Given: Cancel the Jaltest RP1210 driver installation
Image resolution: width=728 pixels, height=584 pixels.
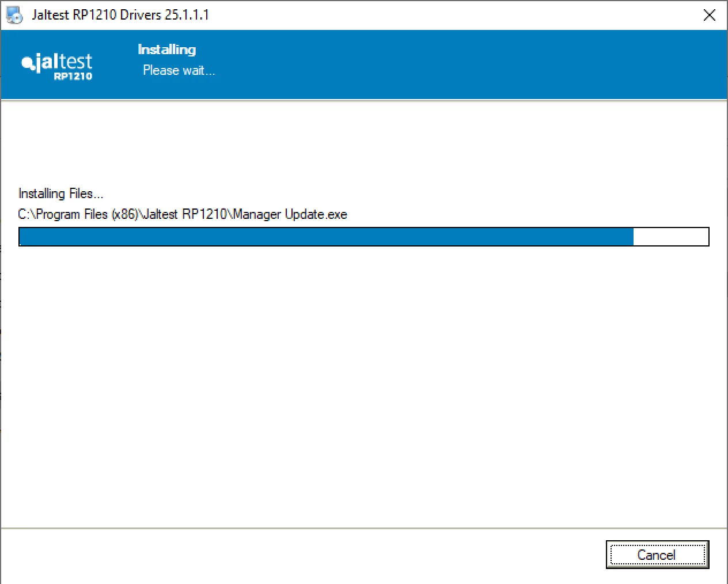Looking at the screenshot, I should pyautogui.click(x=657, y=555).
